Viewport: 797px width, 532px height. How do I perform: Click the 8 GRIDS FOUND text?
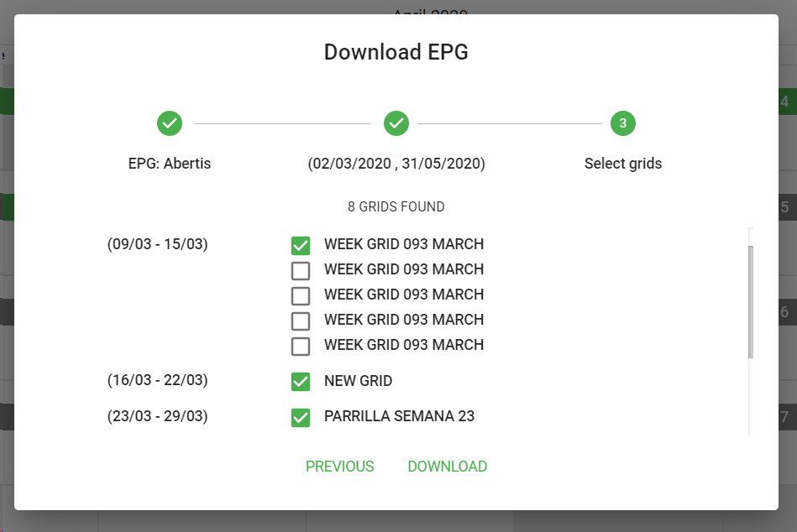[x=396, y=206]
